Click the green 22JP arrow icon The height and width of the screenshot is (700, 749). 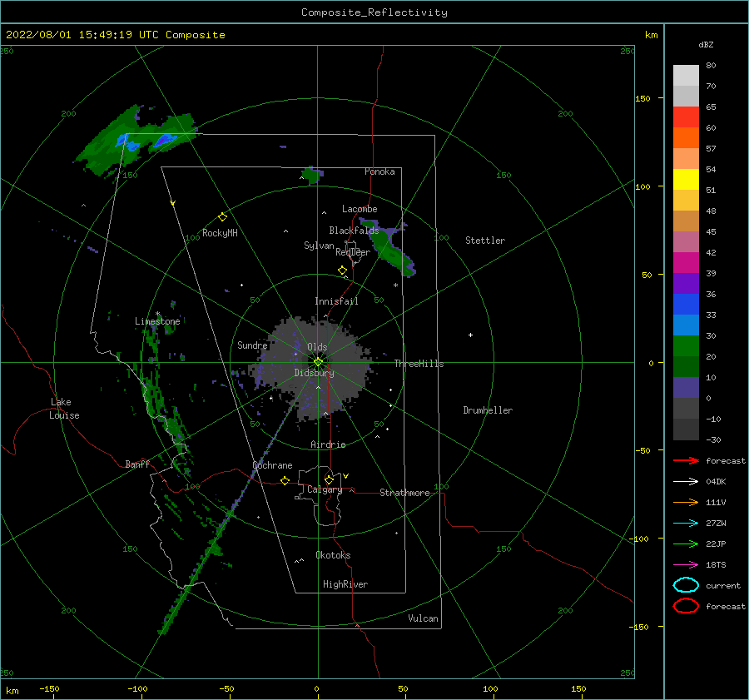tap(686, 544)
